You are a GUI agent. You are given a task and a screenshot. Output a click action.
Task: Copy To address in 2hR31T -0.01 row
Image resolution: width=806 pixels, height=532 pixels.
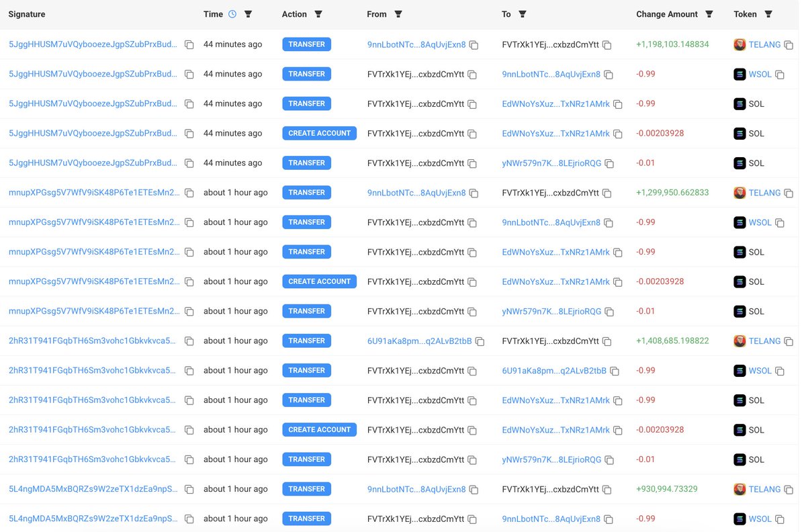click(x=609, y=459)
